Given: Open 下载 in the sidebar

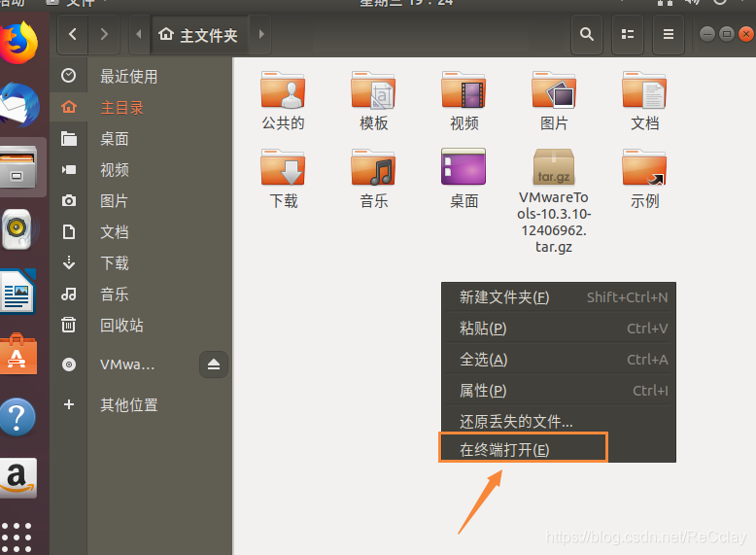Looking at the screenshot, I should [x=141, y=262].
